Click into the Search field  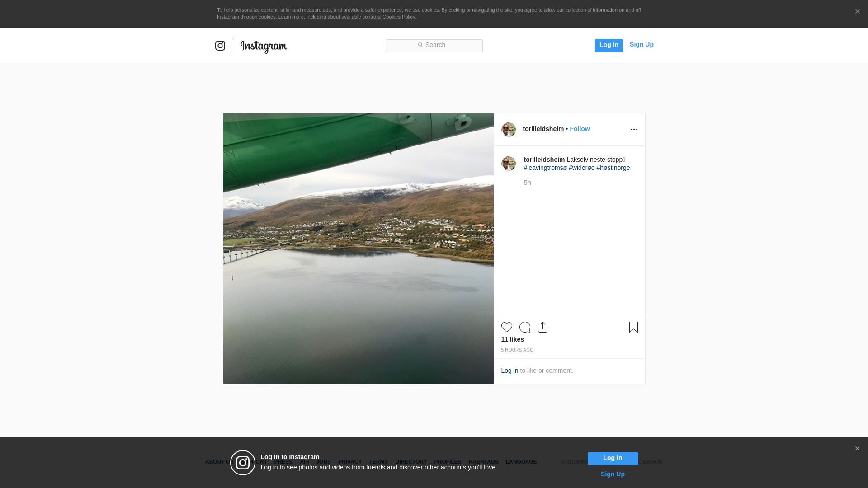point(434,45)
